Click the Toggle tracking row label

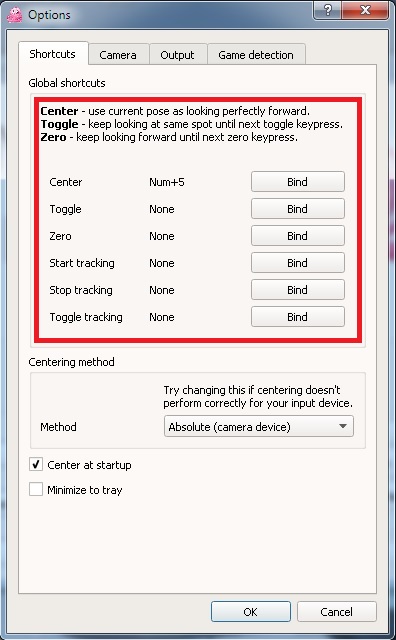(86, 317)
